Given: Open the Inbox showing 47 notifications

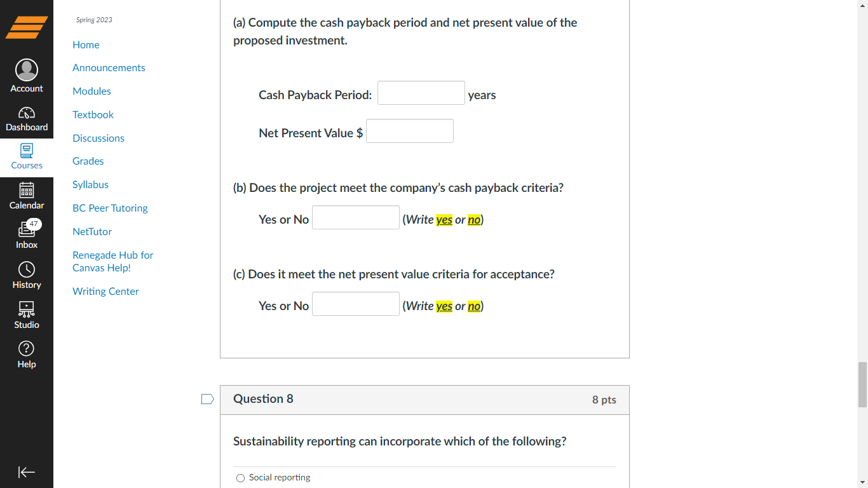Looking at the screenshot, I should 26,234.
